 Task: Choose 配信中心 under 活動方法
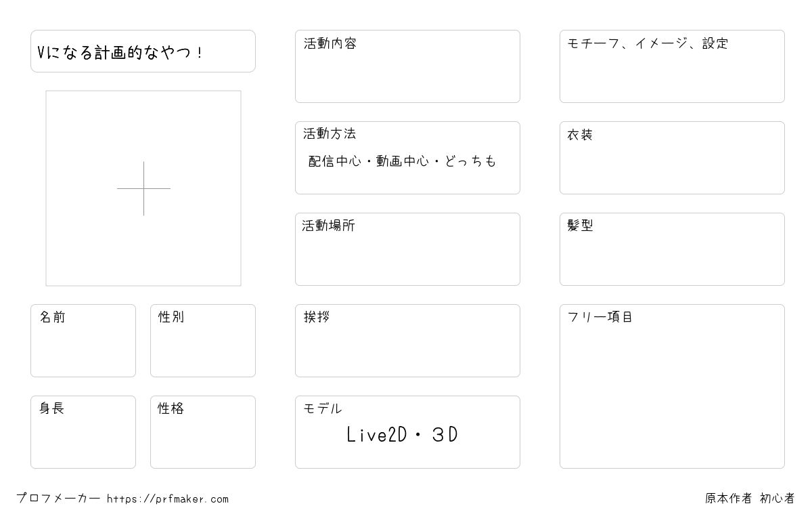pos(334,161)
